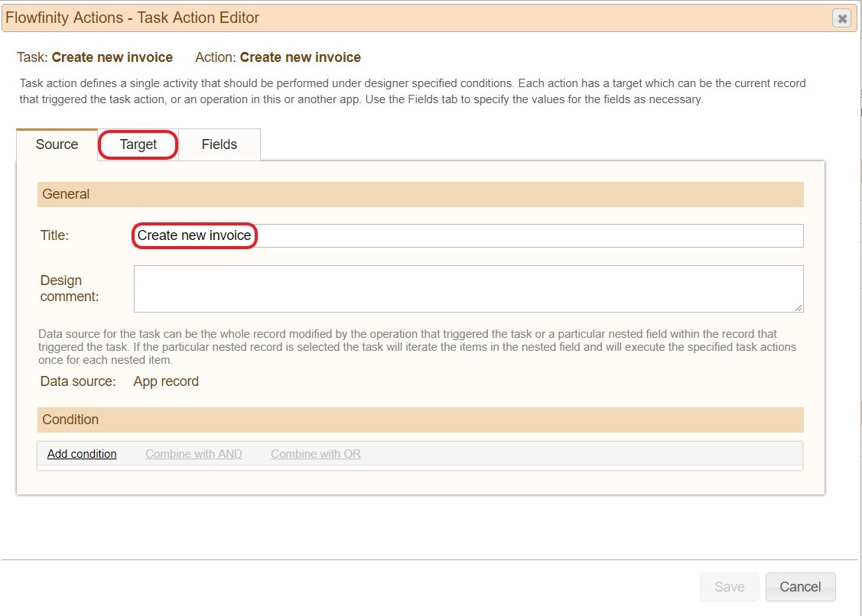The width and height of the screenshot is (862, 616).
Task: Focus the Design comment text area
Action: point(467,288)
